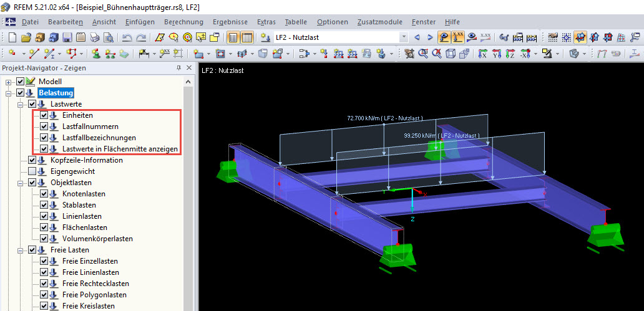Open dropdown arrow next to -X view icon
Screen dimensions: 644x311
(534, 54)
